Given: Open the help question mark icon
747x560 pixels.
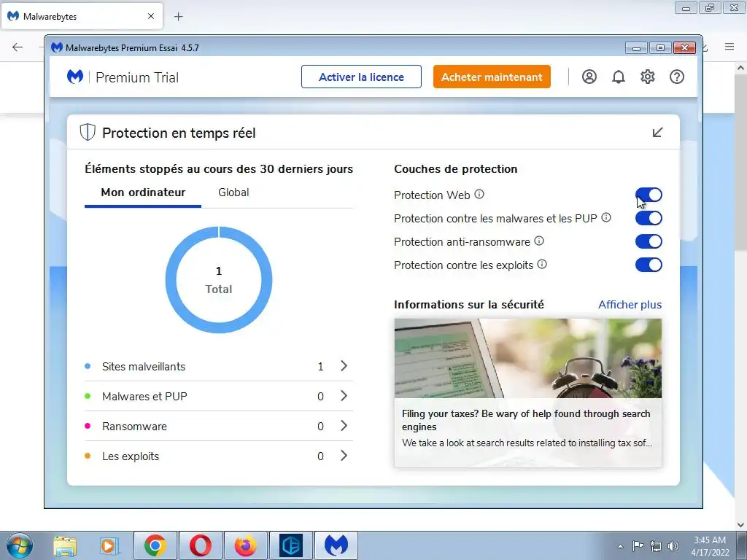Looking at the screenshot, I should [x=676, y=77].
